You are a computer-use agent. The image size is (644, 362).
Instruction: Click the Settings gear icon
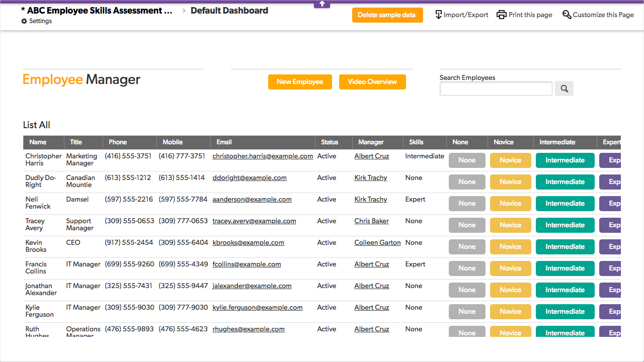(24, 21)
